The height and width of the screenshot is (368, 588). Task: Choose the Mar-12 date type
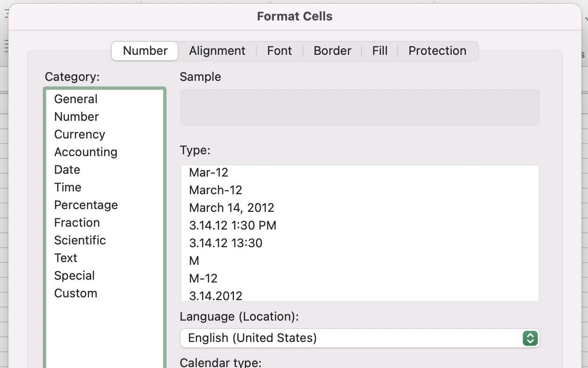[x=208, y=172]
